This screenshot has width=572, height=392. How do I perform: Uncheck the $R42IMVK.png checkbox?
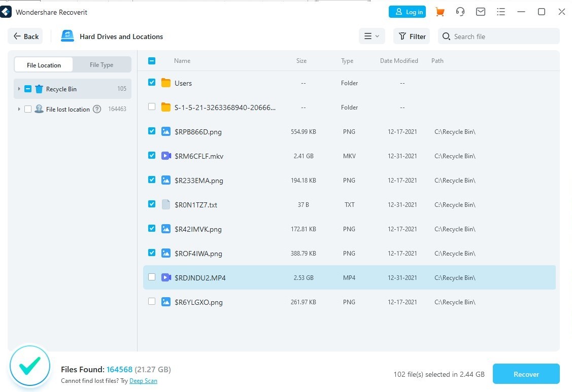coord(152,228)
